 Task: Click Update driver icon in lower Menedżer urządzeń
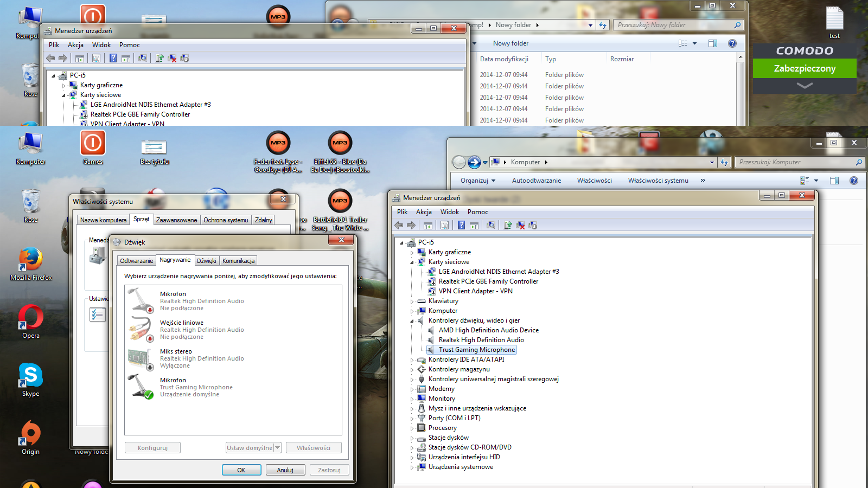508,226
